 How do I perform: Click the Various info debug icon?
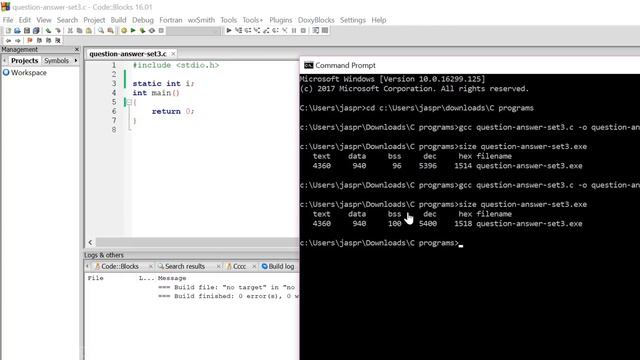(325, 31)
